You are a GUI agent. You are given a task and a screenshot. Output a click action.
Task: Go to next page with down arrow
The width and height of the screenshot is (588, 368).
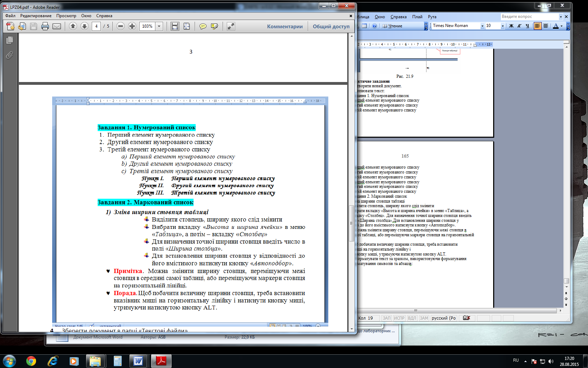[84, 26]
